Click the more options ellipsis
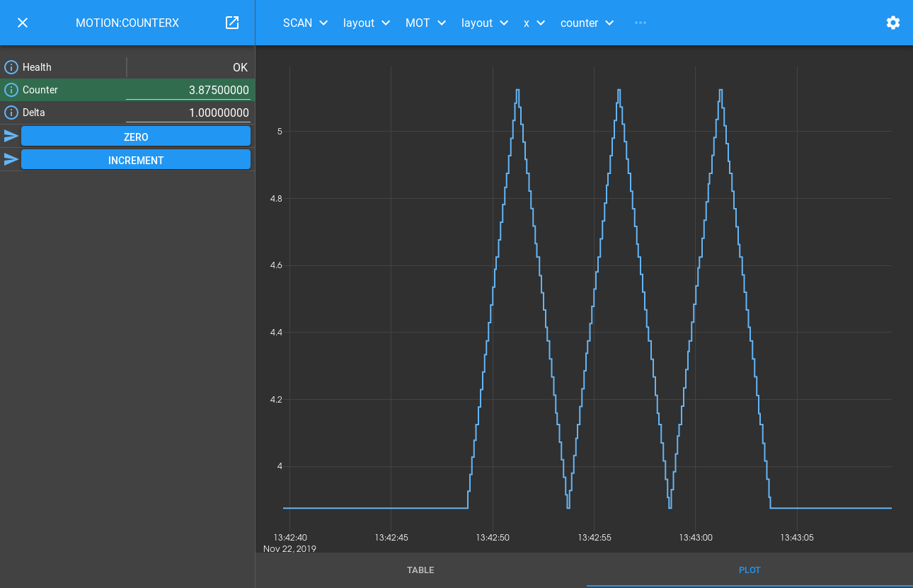913x588 pixels. pos(641,23)
